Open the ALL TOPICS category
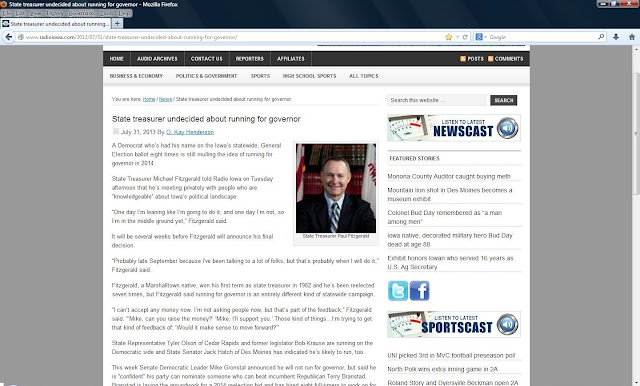 coord(364,76)
